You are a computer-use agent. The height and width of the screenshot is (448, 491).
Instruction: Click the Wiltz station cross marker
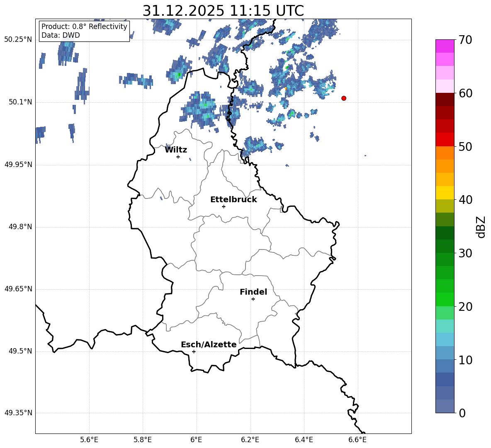click(x=178, y=157)
